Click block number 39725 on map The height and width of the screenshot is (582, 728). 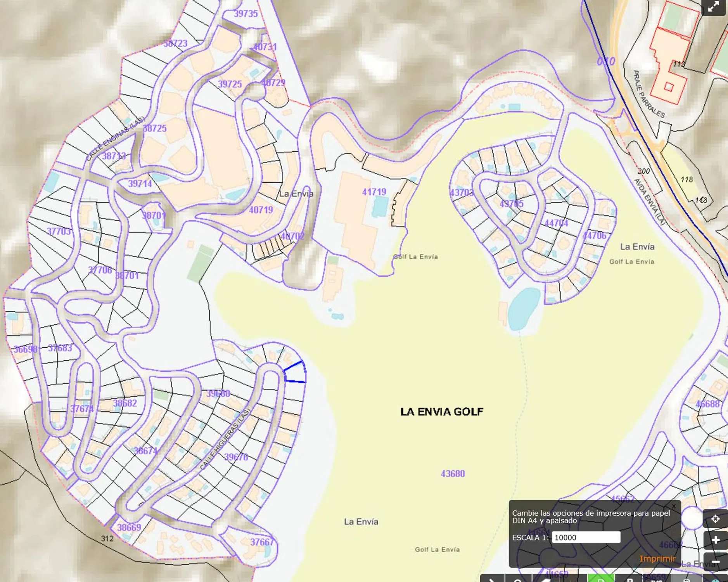[230, 84]
